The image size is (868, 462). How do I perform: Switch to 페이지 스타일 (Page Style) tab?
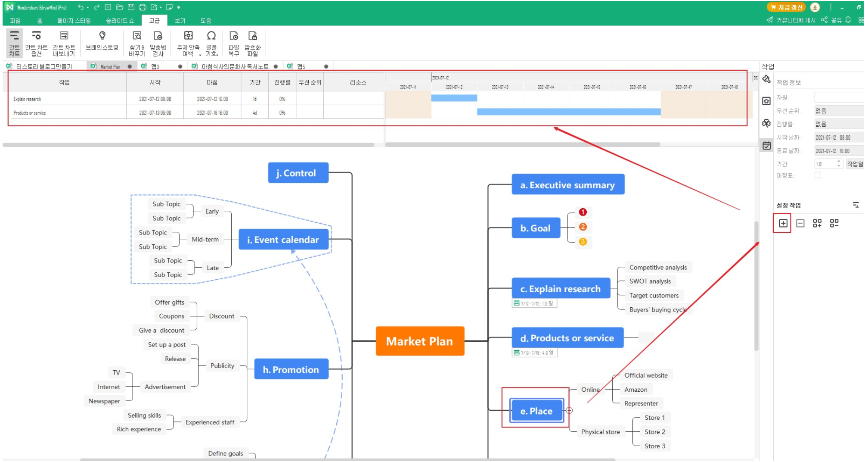74,20
